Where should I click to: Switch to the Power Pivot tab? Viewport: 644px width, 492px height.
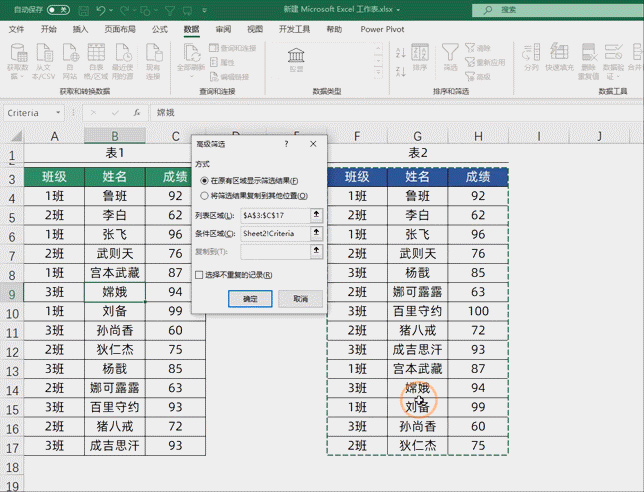(x=382, y=29)
